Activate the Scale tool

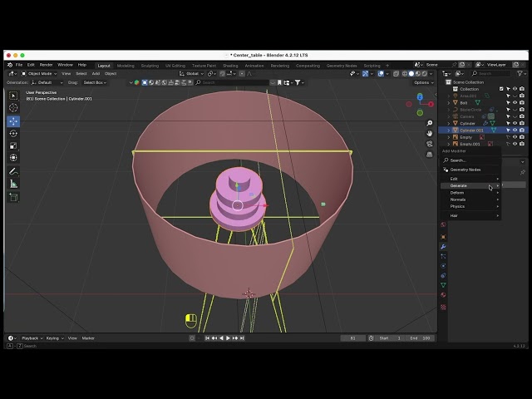(x=13, y=146)
